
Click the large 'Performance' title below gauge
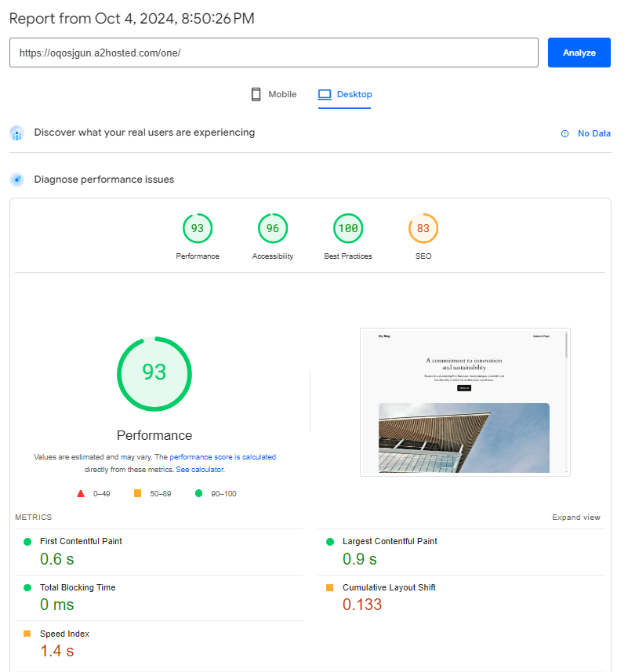coord(154,435)
